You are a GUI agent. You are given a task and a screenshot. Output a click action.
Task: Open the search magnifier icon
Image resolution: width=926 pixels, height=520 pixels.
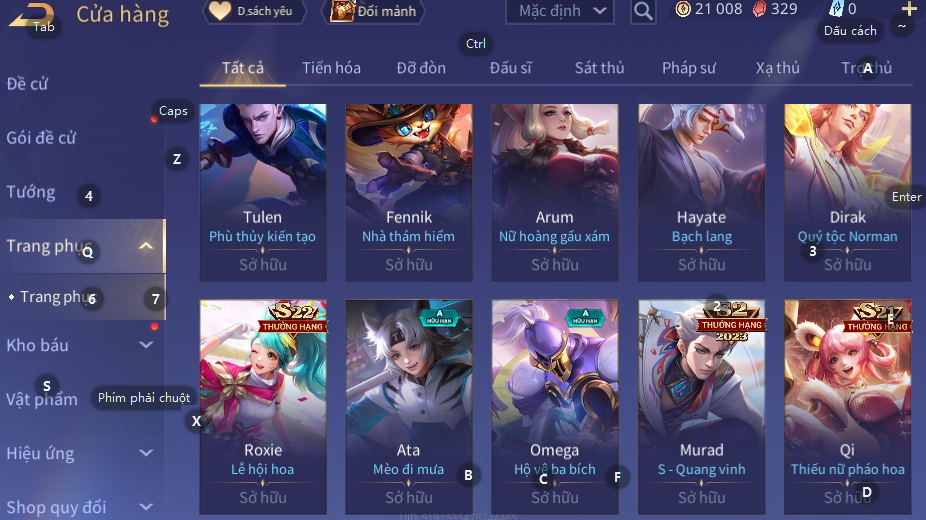click(643, 11)
